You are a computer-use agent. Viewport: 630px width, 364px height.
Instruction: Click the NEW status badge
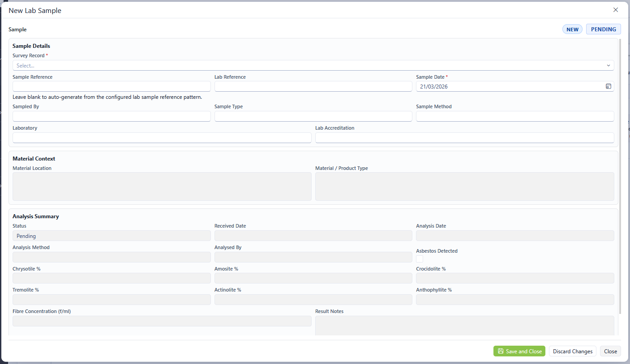click(x=572, y=30)
